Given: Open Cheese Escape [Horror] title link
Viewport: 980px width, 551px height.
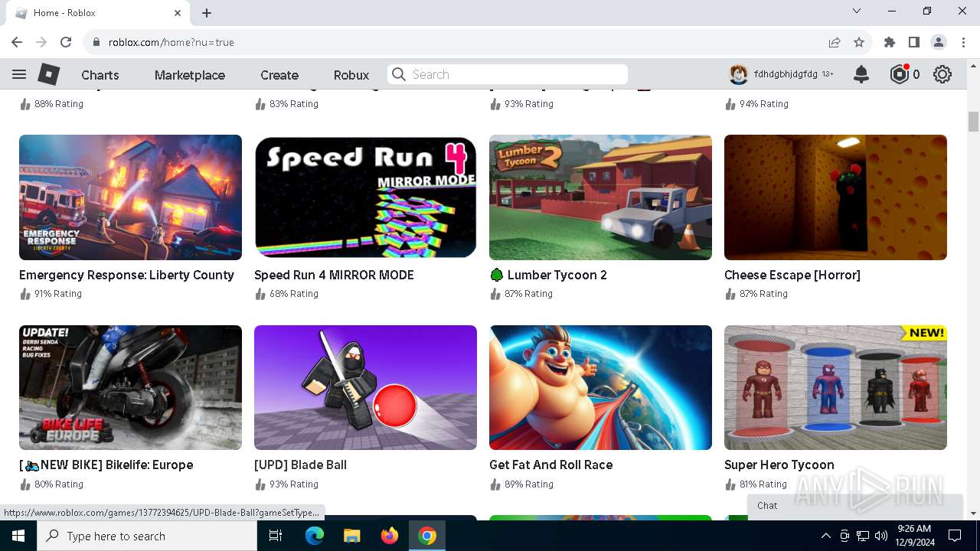Looking at the screenshot, I should 792,275.
